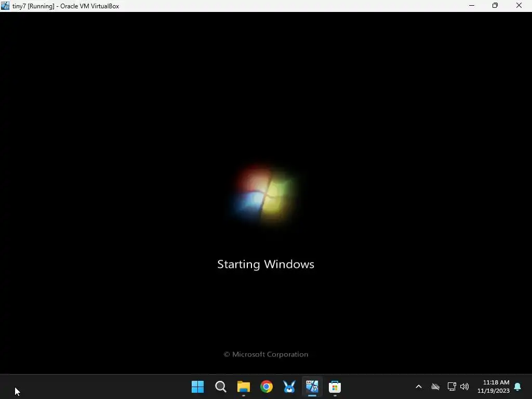
Task: Click the '© Microsoft Corporation' text
Action: 265,354
